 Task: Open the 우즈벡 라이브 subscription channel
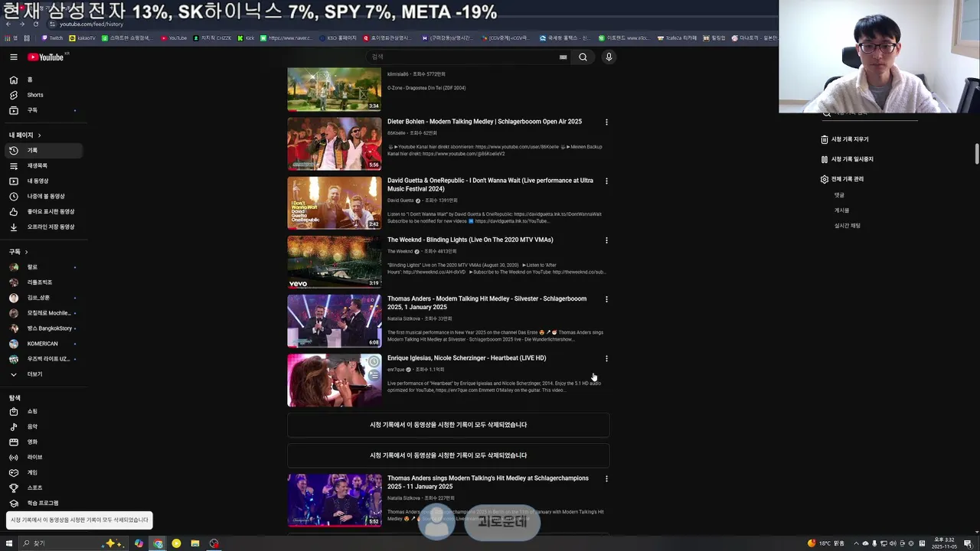pos(42,359)
